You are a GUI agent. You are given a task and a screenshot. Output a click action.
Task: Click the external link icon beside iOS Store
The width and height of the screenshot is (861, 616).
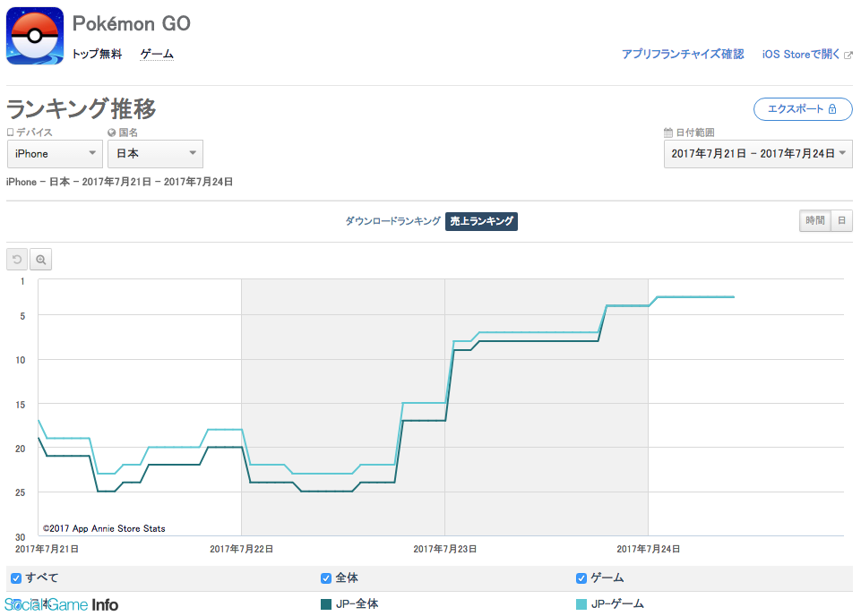[848, 55]
